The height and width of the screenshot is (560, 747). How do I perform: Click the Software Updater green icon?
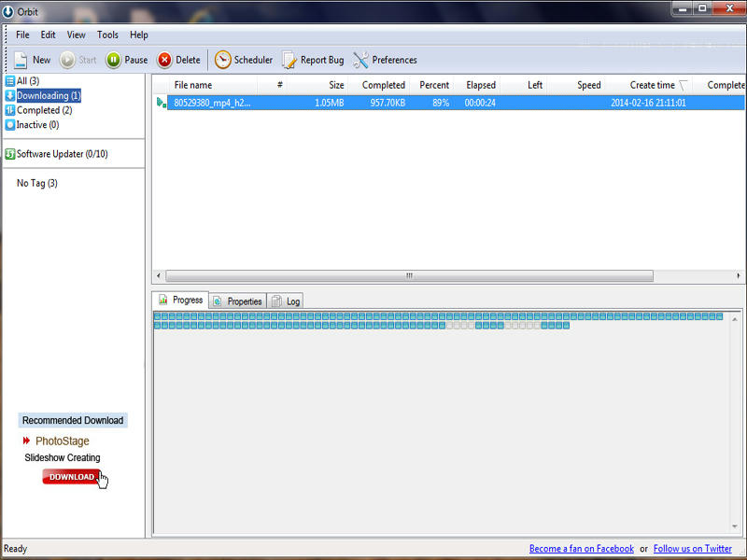10,154
